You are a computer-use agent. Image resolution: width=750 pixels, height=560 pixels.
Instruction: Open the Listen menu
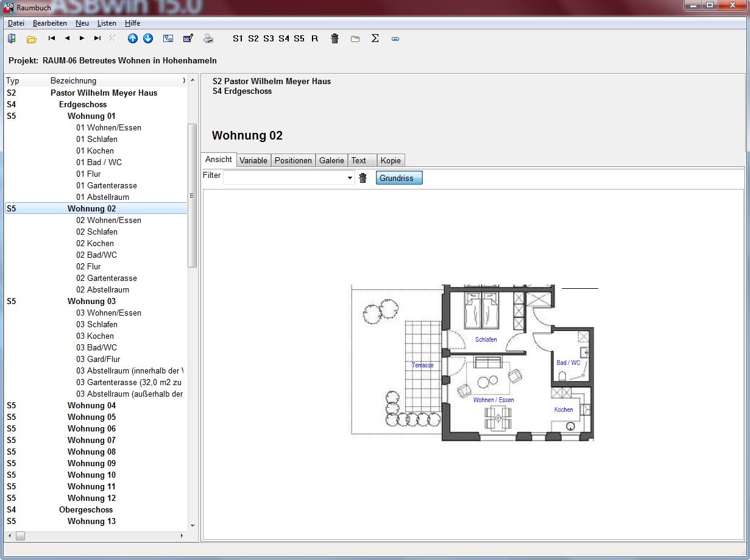point(107,23)
